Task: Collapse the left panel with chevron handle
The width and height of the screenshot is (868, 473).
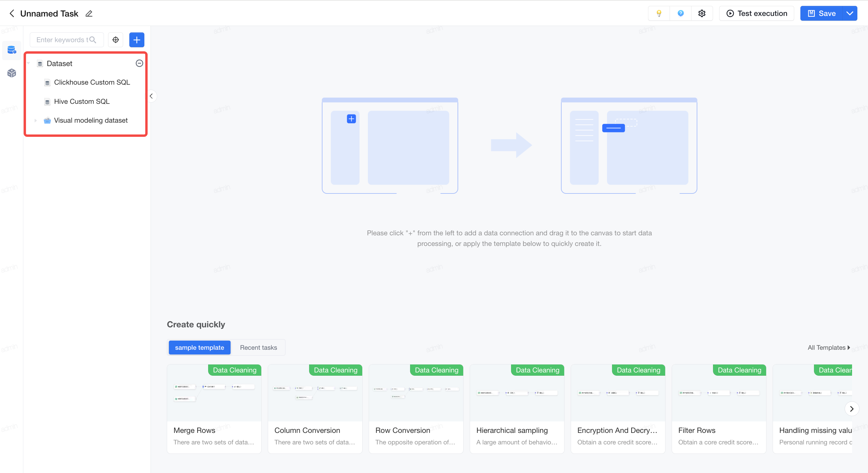Action: pyautogui.click(x=151, y=96)
